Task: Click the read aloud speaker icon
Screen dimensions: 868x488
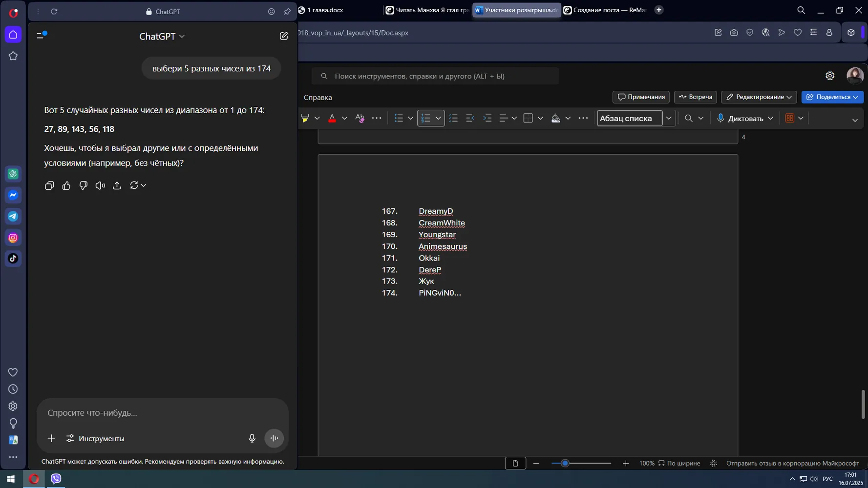Action: point(100,185)
